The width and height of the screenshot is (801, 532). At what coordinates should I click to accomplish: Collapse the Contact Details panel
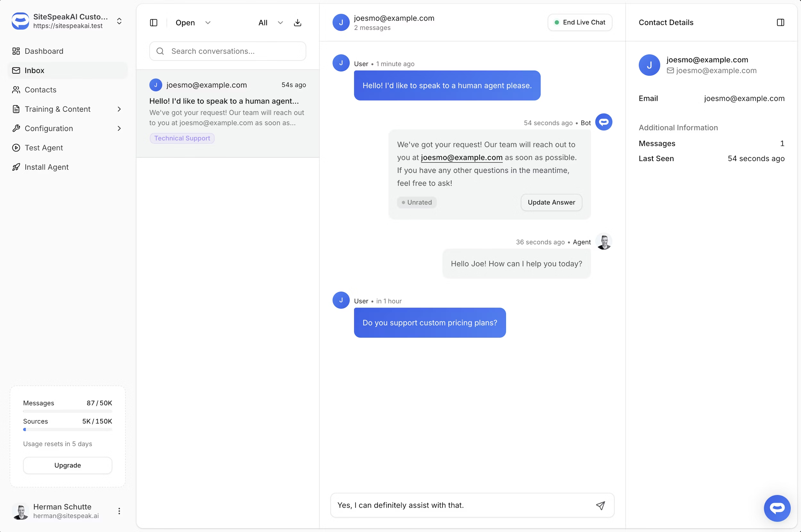pos(780,22)
